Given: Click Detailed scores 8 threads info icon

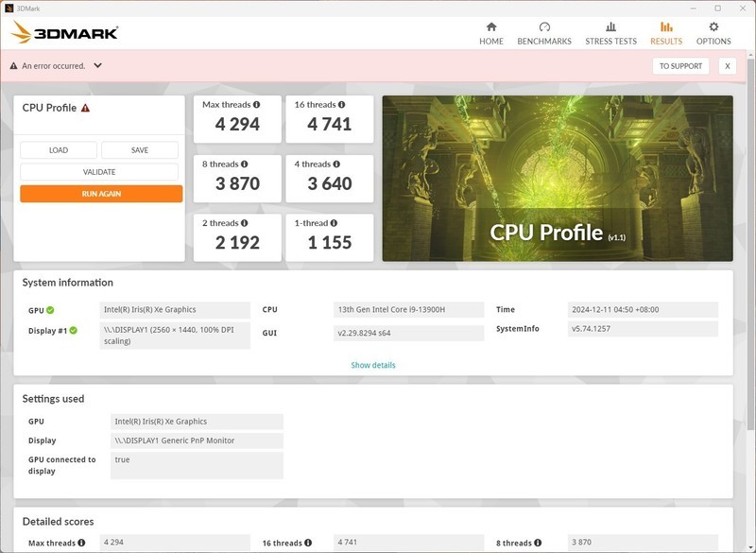Looking at the screenshot, I should click(538, 543).
